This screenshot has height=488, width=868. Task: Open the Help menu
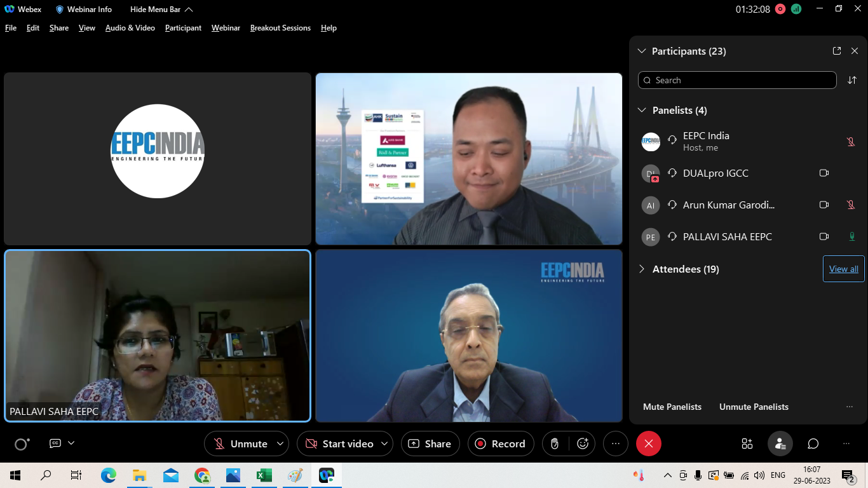329,28
